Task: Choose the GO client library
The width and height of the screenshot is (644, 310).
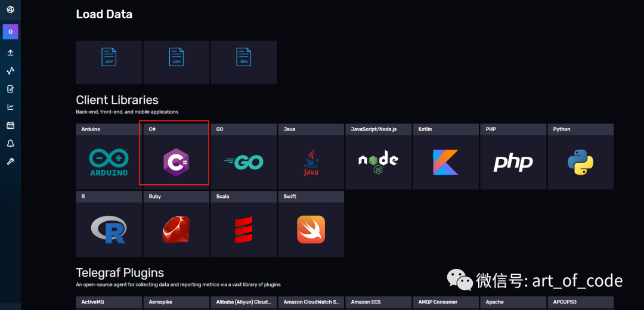Action: click(x=243, y=160)
